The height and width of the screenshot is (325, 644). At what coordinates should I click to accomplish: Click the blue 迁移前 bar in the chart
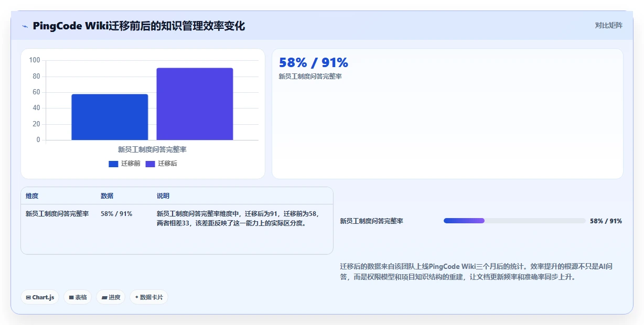110,117
